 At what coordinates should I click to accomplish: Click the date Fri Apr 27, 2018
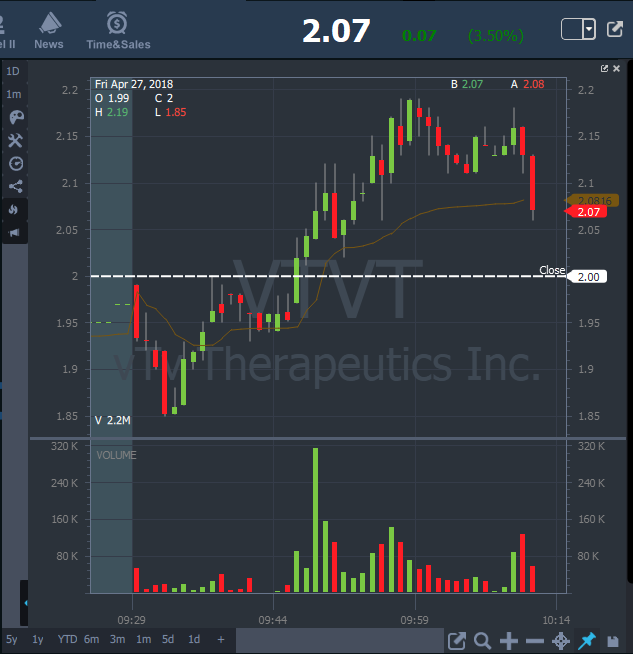pyautogui.click(x=134, y=84)
